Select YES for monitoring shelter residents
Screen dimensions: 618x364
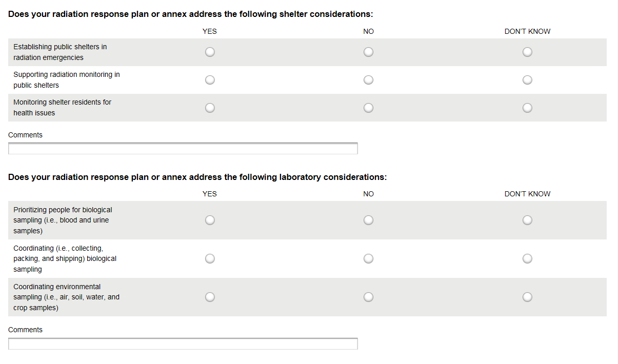tap(210, 108)
